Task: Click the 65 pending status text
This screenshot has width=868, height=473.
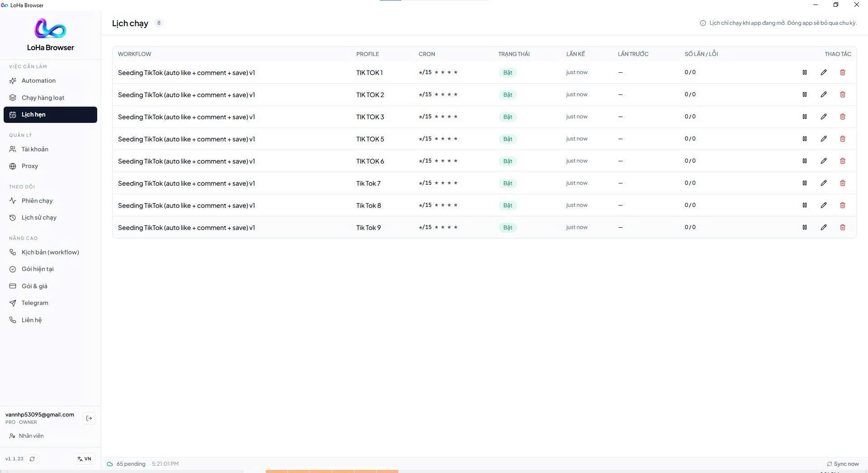Action: pos(131,464)
